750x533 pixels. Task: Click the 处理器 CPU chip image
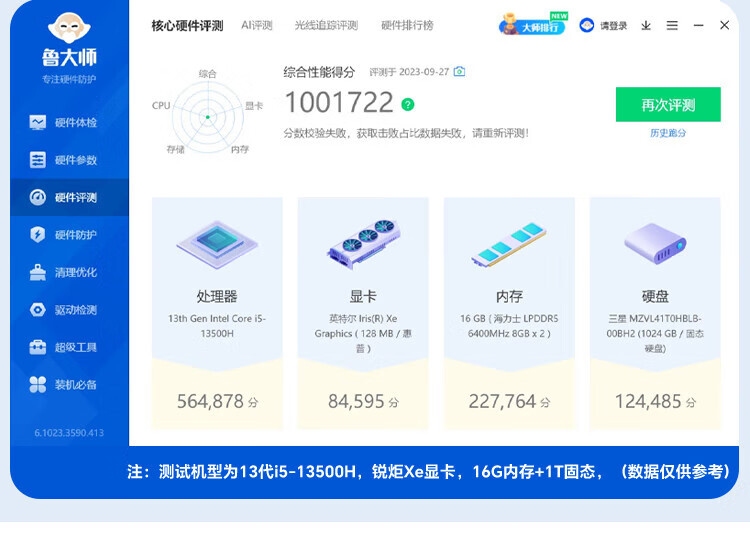[x=217, y=243]
